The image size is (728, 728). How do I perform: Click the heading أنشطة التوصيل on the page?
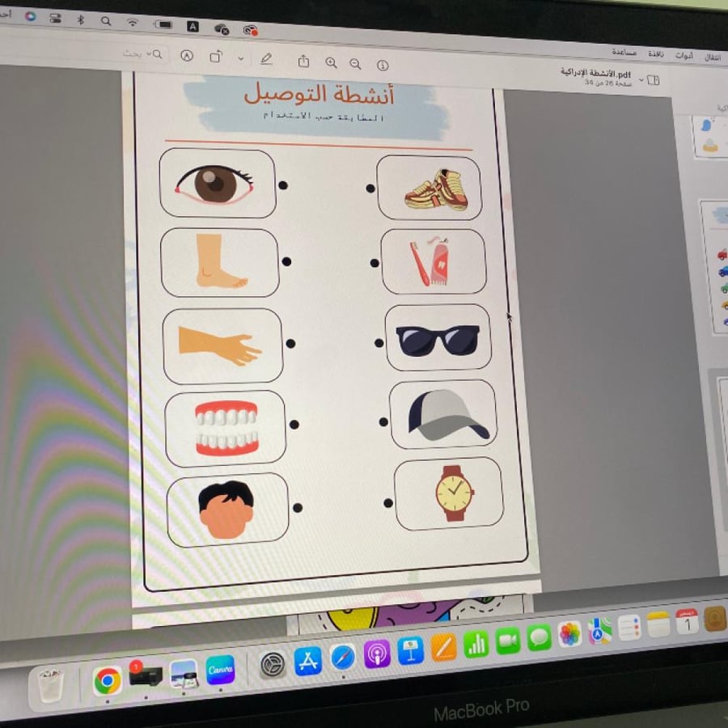[320, 95]
